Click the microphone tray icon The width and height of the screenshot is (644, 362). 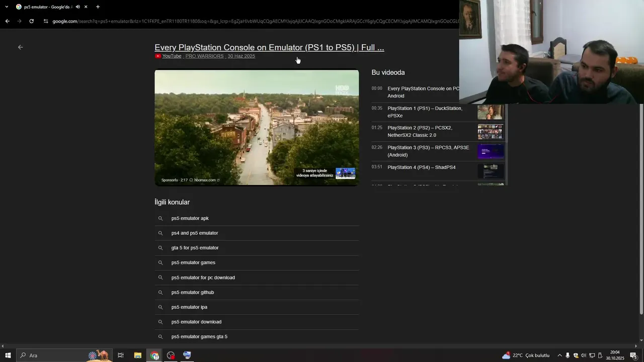click(x=568, y=355)
